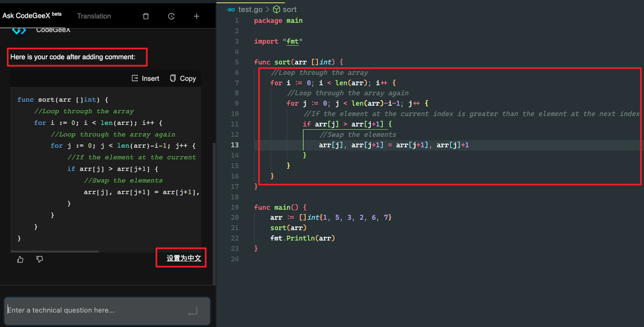Insert the generated code into editor
Image resolution: width=644 pixels, height=327 pixels.
click(x=145, y=78)
